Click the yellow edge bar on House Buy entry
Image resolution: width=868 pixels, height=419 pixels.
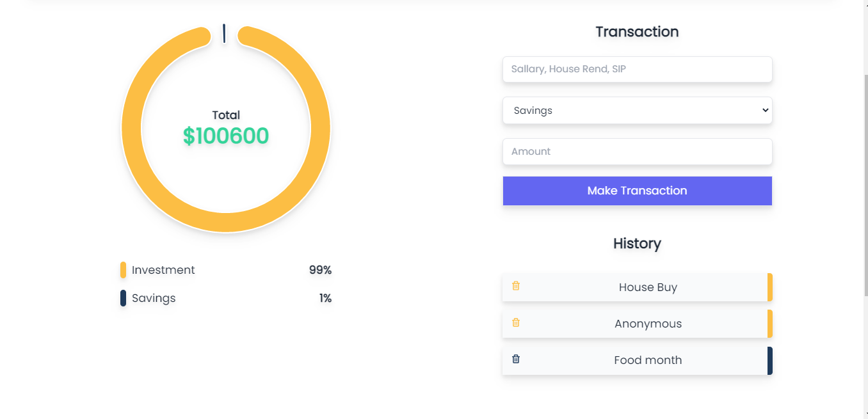(x=771, y=287)
